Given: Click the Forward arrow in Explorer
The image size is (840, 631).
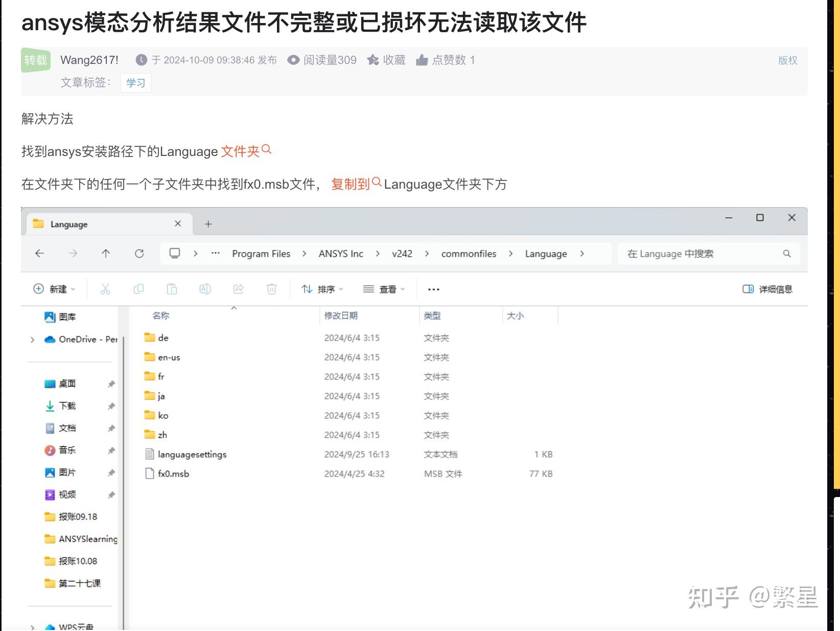Looking at the screenshot, I should point(73,254).
